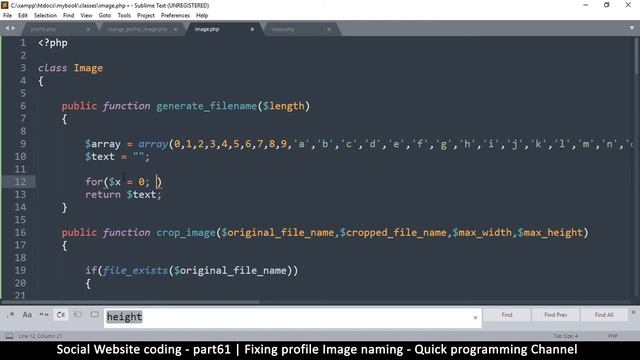Close the find panel

(633, 312)
